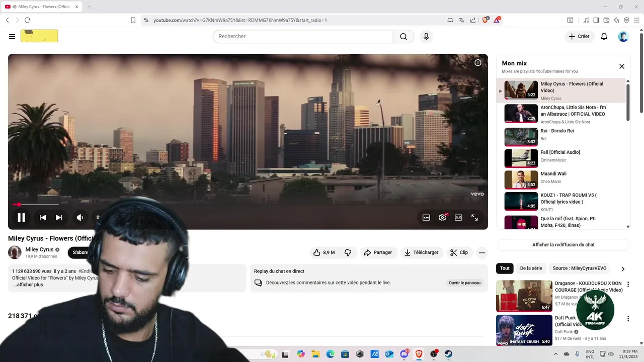
Task: Expand description with ...afficher plus
Action: coord(28,285)
